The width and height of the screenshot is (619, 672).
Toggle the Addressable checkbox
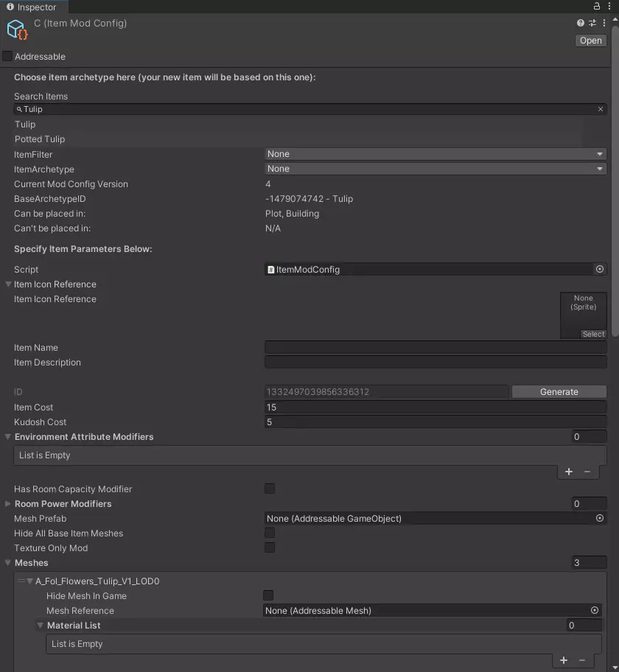click(7, 57)
